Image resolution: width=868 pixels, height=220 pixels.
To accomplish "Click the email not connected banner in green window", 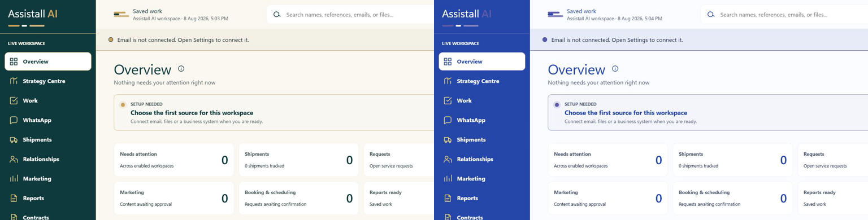I will click(x=265, y=40).
